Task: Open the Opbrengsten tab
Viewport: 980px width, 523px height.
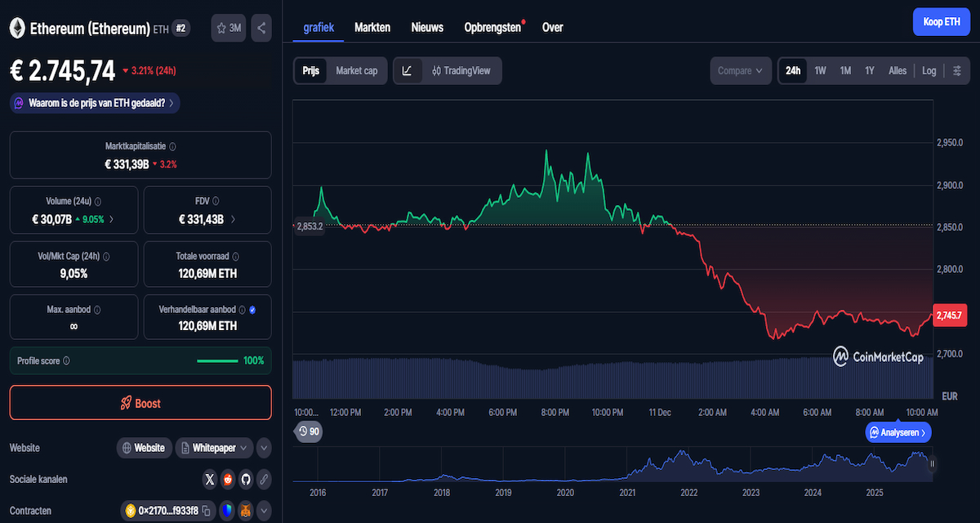Action: (x=492, y=27)
